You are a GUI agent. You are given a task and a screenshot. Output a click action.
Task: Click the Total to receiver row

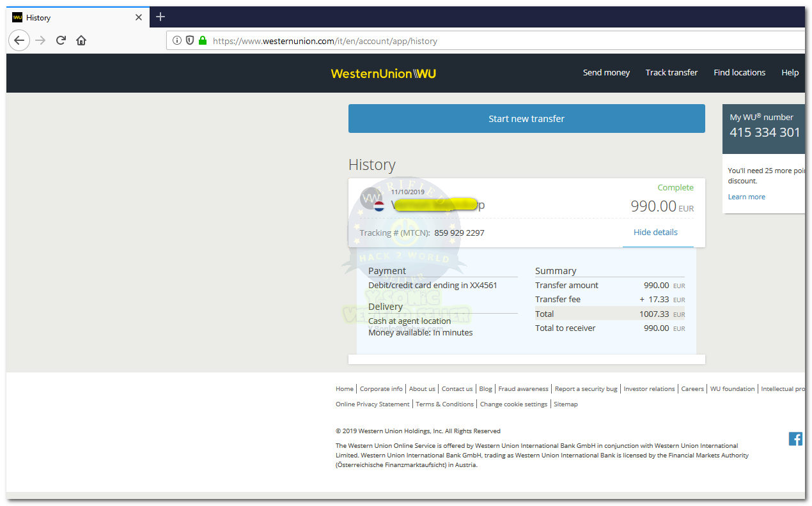tap(610, 328)
